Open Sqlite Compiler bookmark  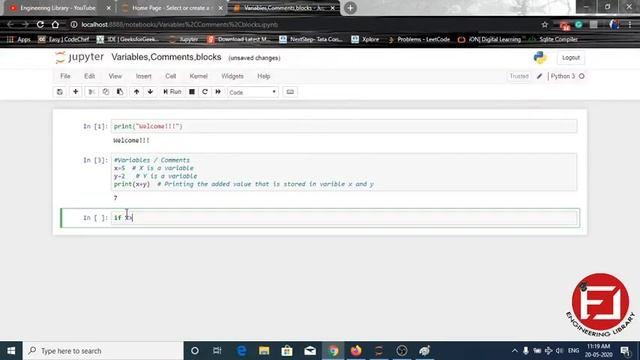553,40
